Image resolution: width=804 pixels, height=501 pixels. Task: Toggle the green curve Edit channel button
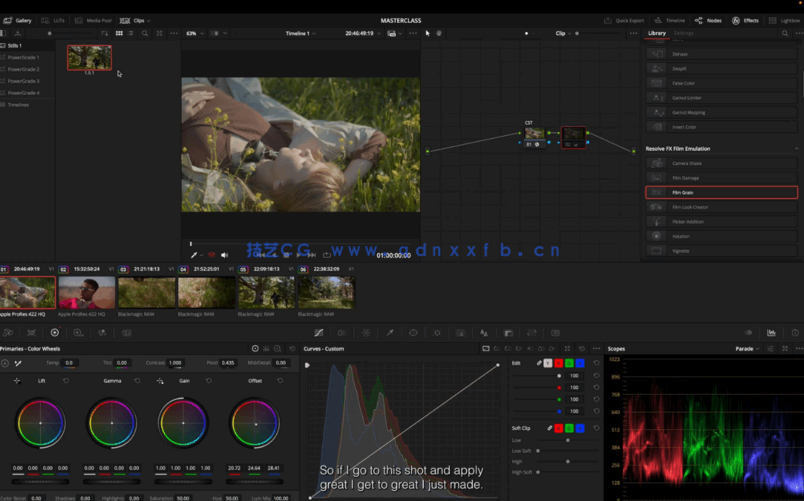[569, 363]
